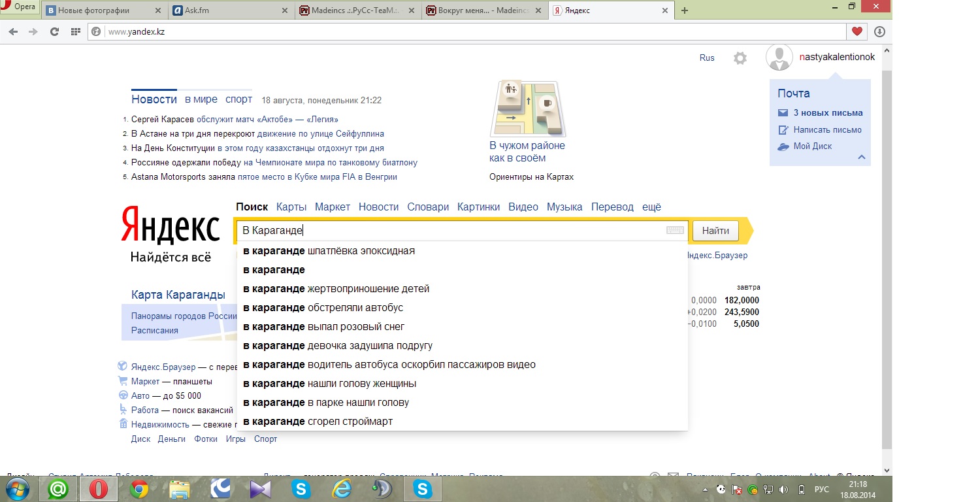Click the shopping cart icon beside Маркет
Viewport: 980px width, 502px height.
tap(122, 381)
